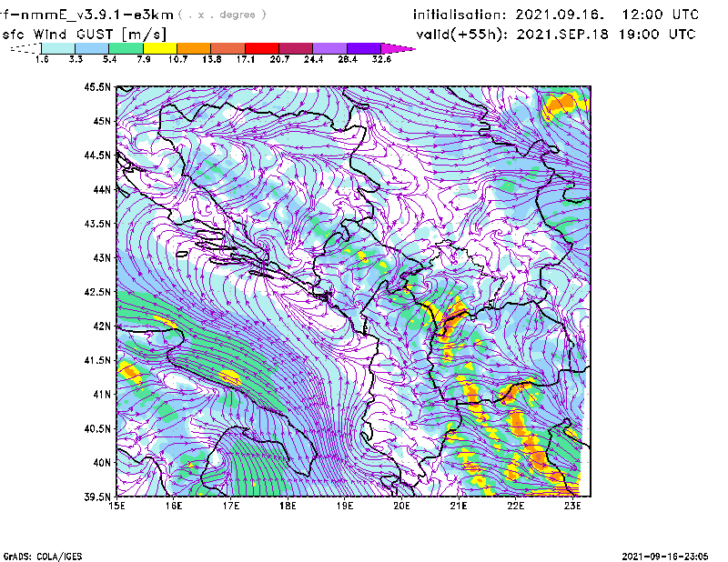Click the yellow 7.9–10.7 legend swatch

click(x=160, y=48)
